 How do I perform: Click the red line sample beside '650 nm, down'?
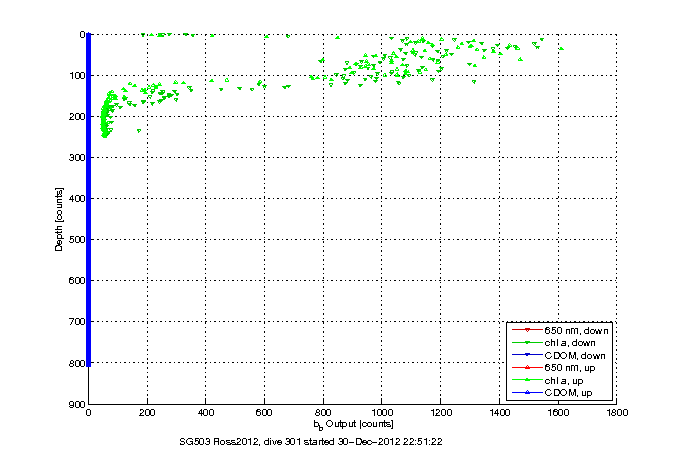(527, 330)
